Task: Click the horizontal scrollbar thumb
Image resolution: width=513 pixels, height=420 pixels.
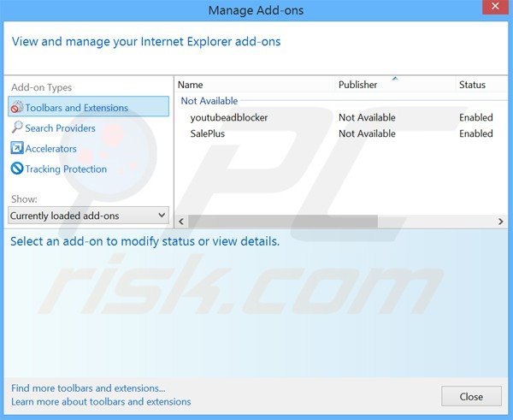Action: (x=283, y=221)
